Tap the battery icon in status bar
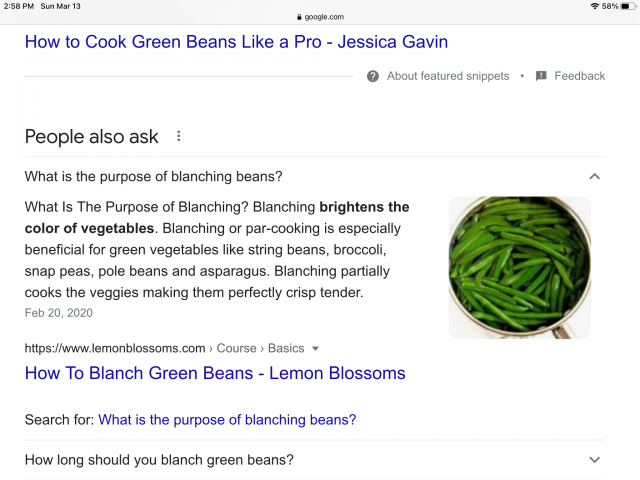Image resolution: width=640 pixels, height=480 pixels. 628,6
